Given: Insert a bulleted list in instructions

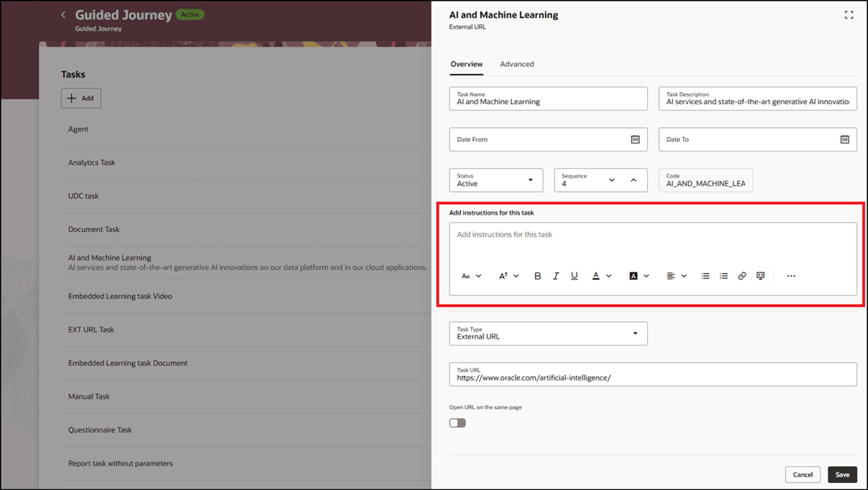Looking at the screenshot, I should (705, 275).
